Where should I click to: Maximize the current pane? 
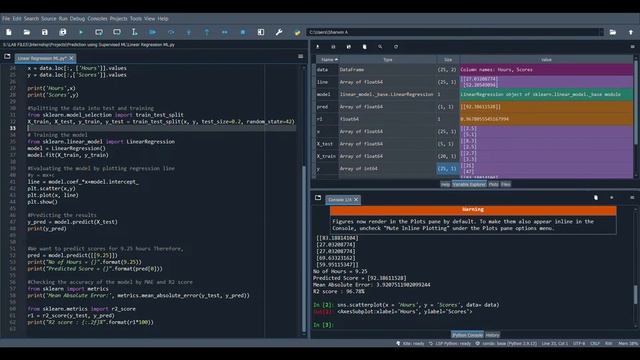261,32
